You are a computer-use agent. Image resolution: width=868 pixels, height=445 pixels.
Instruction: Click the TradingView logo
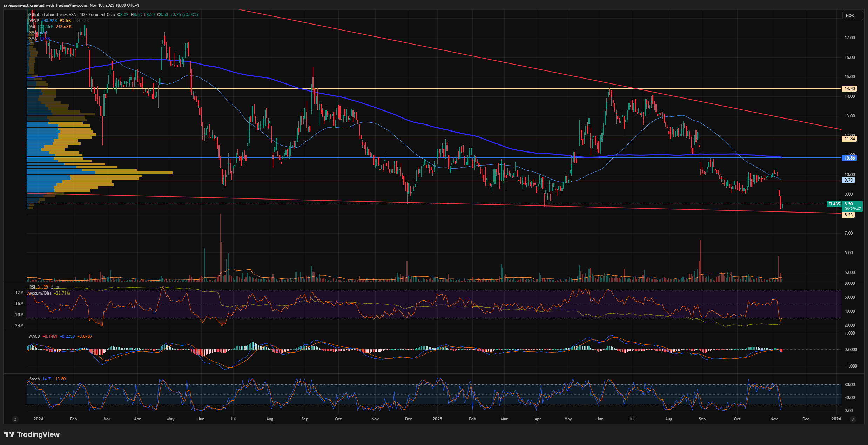[x=32, y=434]
